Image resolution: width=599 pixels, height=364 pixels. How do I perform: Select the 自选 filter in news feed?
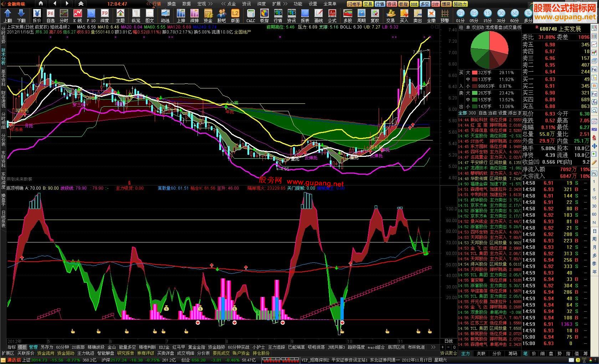click(x=482, y=113)
